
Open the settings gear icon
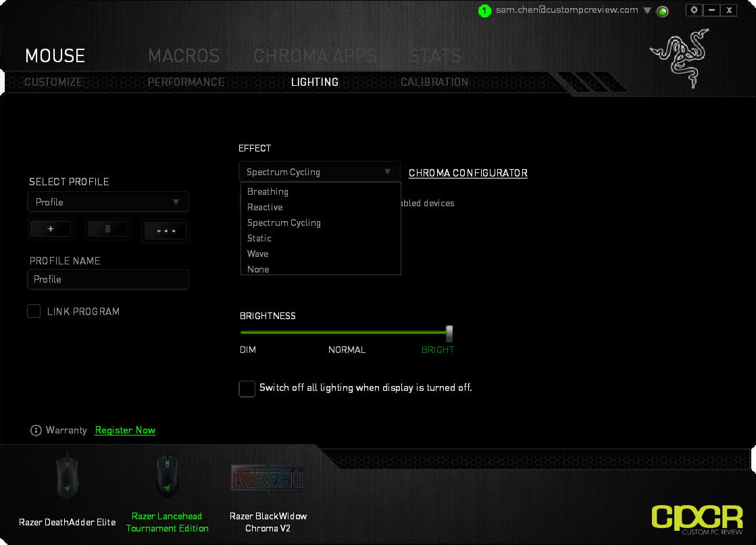click(694, 10)
